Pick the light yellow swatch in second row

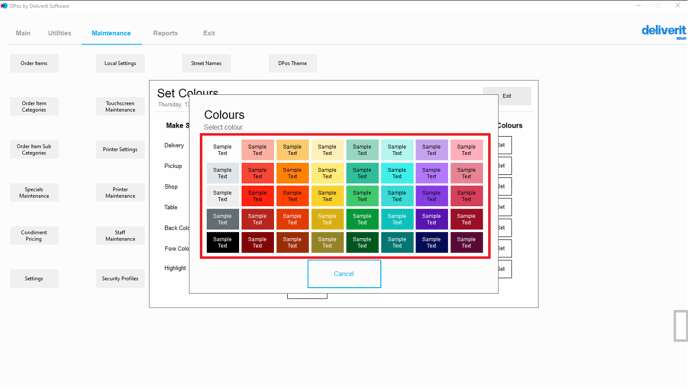(x=327, y=173)
